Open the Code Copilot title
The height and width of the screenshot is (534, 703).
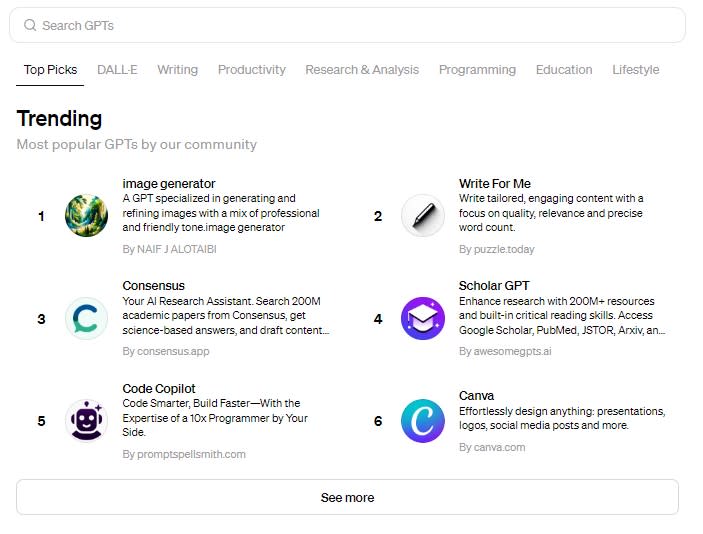(x=159, y=389)
